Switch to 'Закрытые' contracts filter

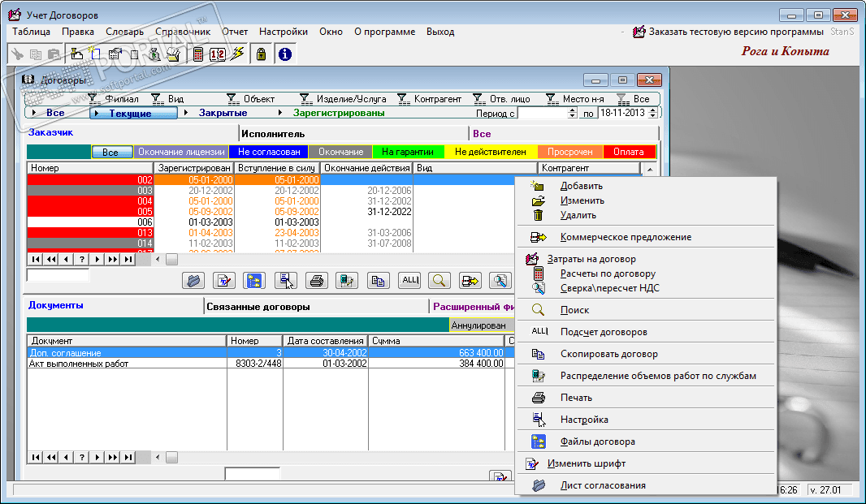223,114
